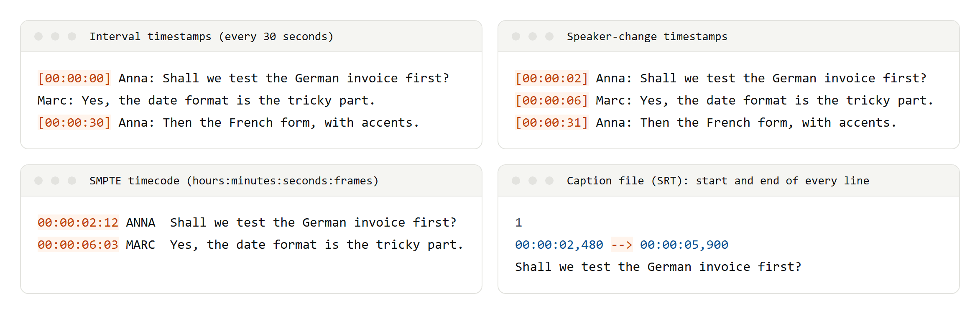Click the "SMPTE timecode (hours:minutes:seconds:frames)" heading
Image resolution: width=980 pixels, height=314 pixels.
[x=234, y=181]
